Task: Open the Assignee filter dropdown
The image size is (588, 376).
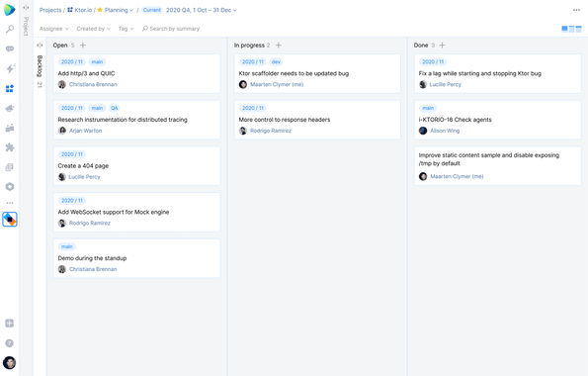Action: 54,29
